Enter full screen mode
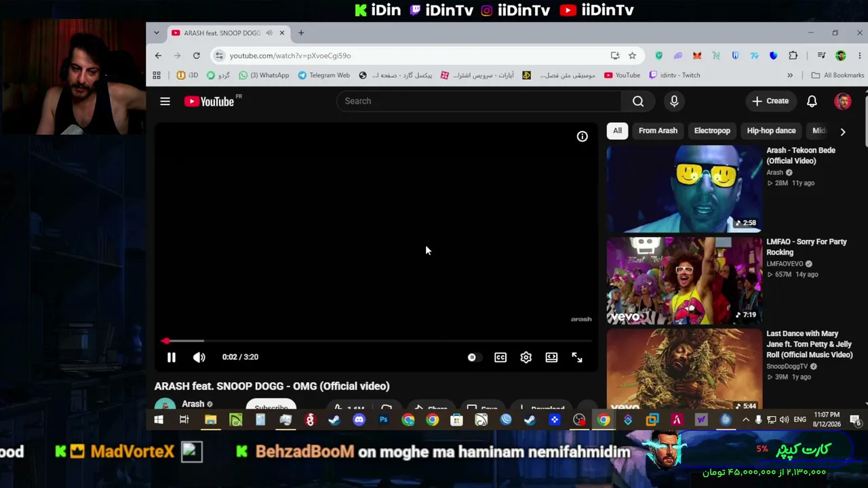 click(x=577, y=357)
